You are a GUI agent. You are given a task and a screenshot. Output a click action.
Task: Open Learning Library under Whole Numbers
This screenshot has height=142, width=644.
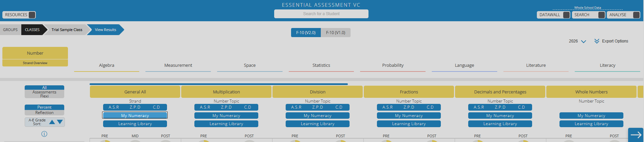coord(591,124)
